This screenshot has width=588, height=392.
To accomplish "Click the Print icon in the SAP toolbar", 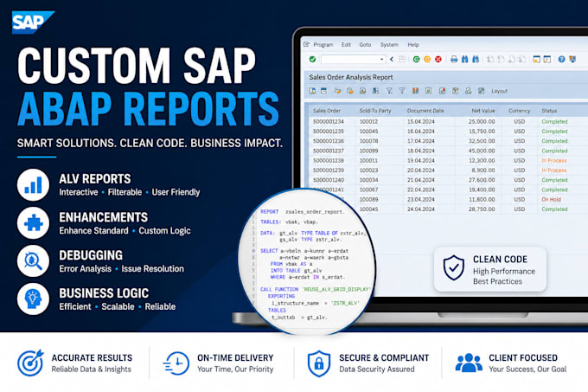I will click(x=454, y=59).
